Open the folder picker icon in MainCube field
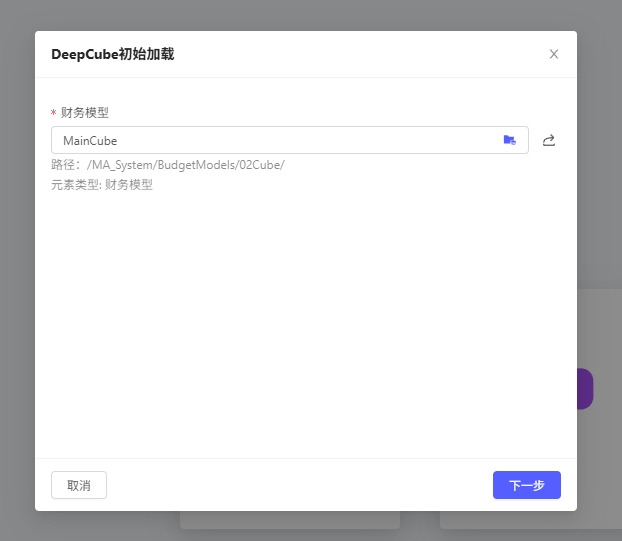This screenshot has width=622, height=541. pyautogui.click(x=509, y=140)
